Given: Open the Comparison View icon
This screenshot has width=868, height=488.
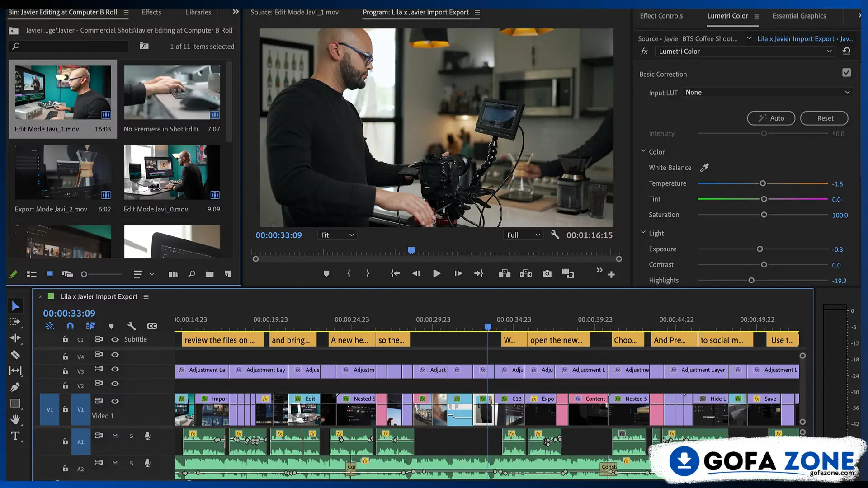Looking at the screenshot, I should click(568, 273).
